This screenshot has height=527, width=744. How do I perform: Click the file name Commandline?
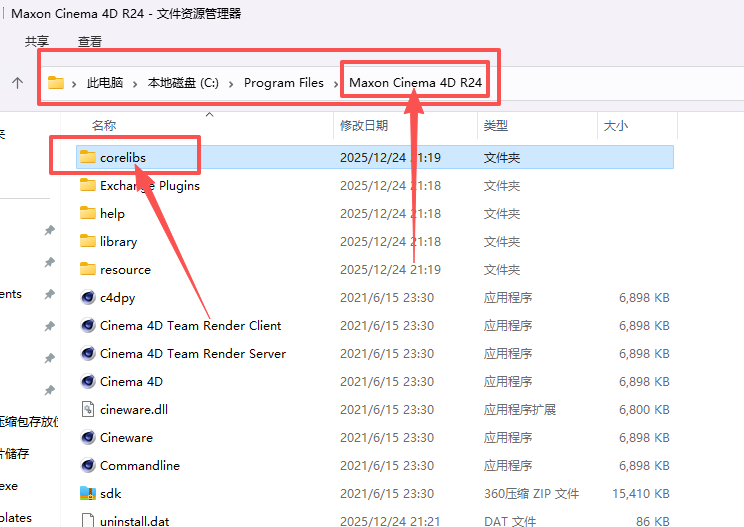coord(140,465)
